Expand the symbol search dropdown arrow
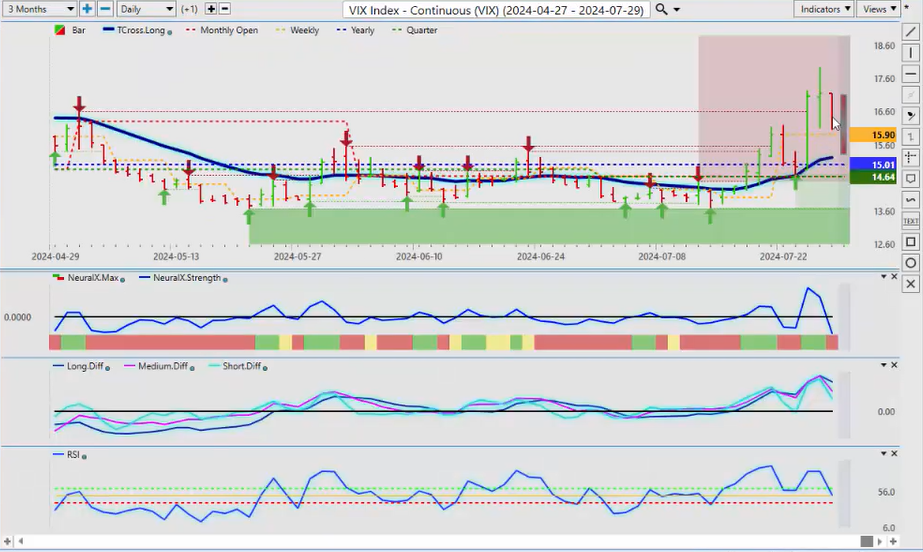923x552 pixels. point(678,10)
